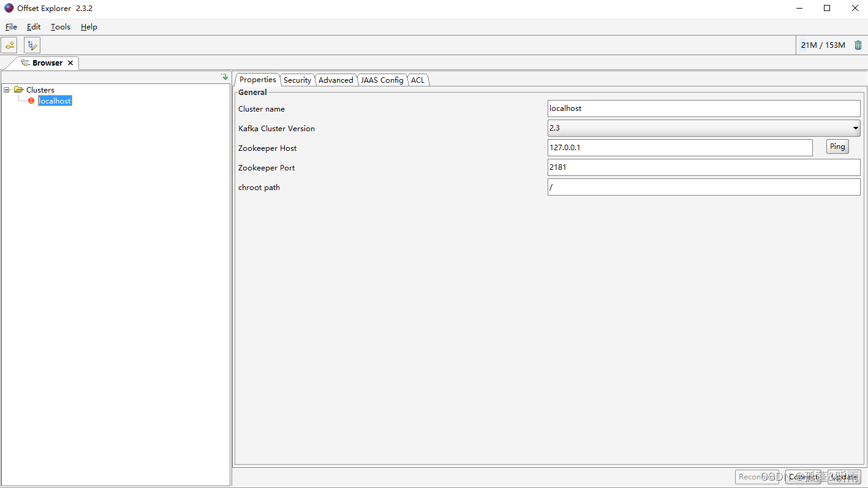
Task: Click the chroot path input field
Action: click(x=704, y=187)
